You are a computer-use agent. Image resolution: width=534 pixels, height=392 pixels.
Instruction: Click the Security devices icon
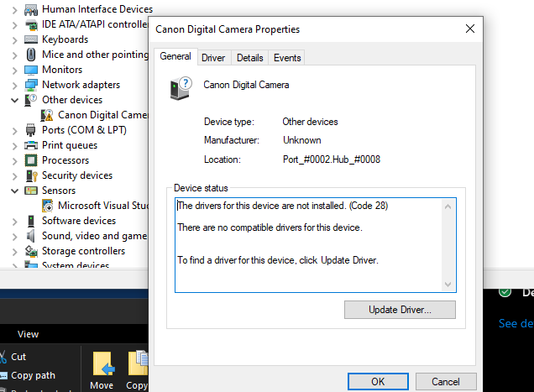pos(31,175)
